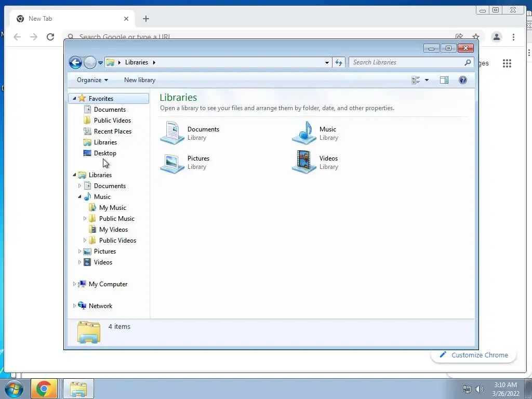Click the Libraries details pane icon
The height and width of the screenshot is (399, 532).
[88, 332]
